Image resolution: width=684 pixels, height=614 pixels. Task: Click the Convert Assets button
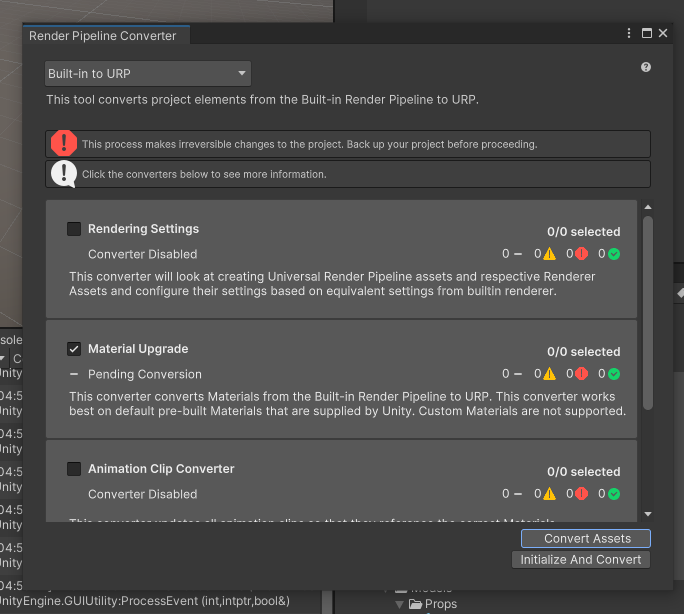pos(587,538)
